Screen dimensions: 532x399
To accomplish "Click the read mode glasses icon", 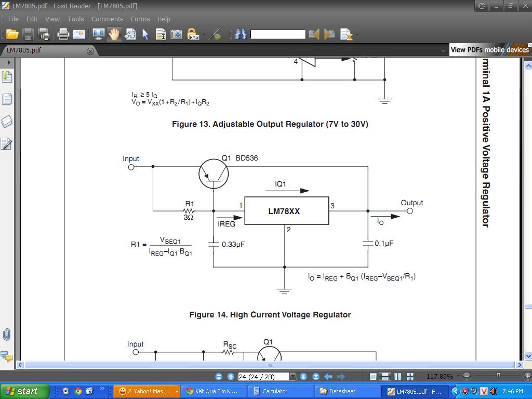I will click(x=130, y=34).
